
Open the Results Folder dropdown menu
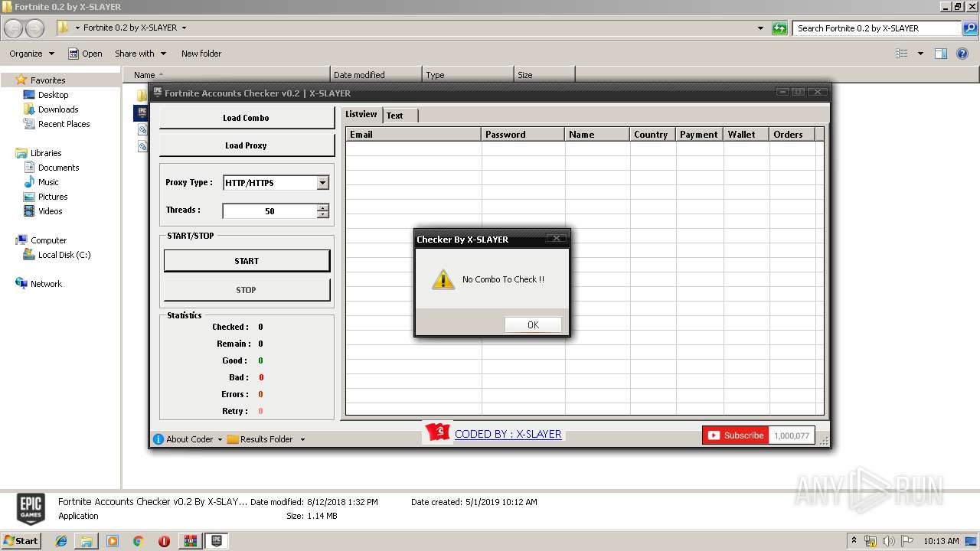point(267,439)
